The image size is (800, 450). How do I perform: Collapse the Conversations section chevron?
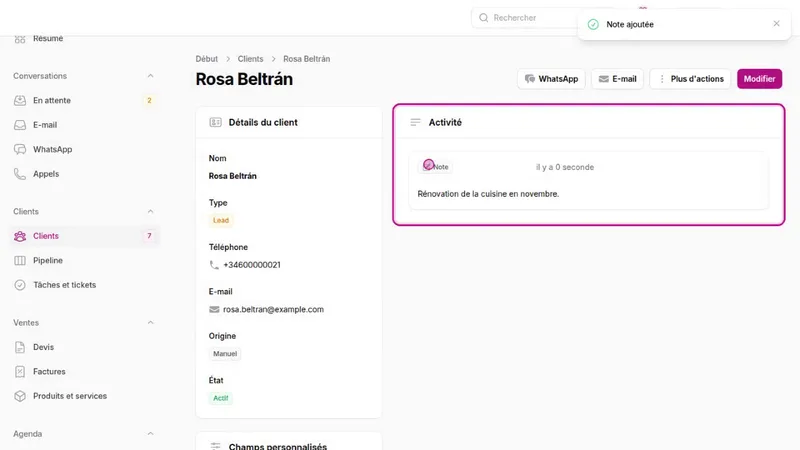(x=150, y=76)
